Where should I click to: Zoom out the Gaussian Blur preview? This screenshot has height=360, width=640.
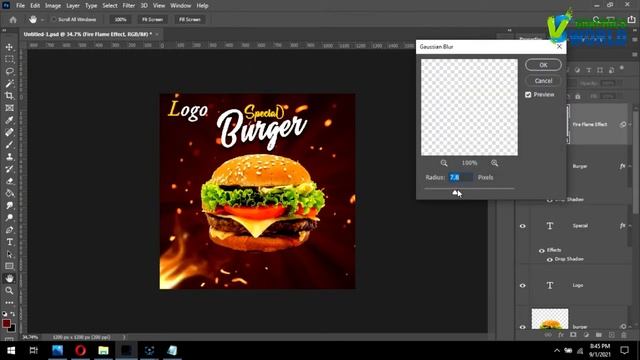[x=444, y=163]
